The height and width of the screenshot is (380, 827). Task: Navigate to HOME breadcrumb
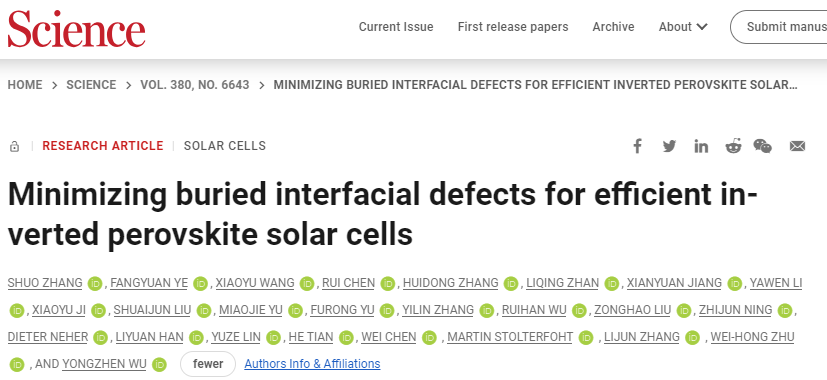pos(25,85)
